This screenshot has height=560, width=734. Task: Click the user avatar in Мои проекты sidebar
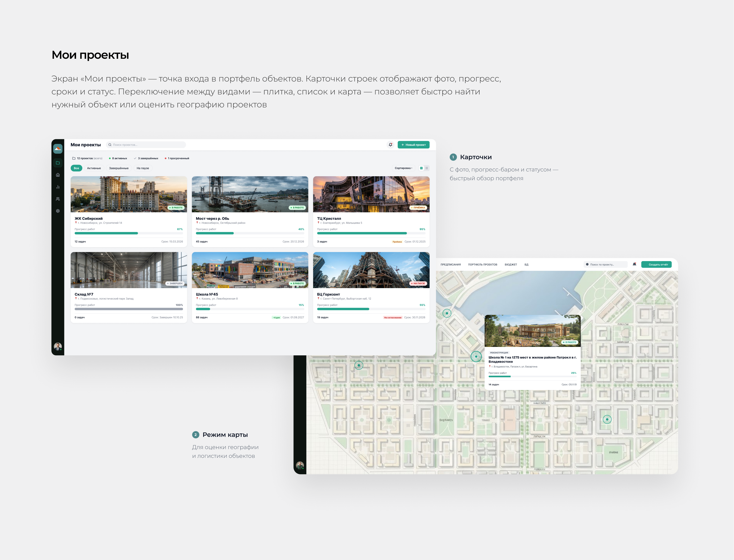(x=58, y=346)
